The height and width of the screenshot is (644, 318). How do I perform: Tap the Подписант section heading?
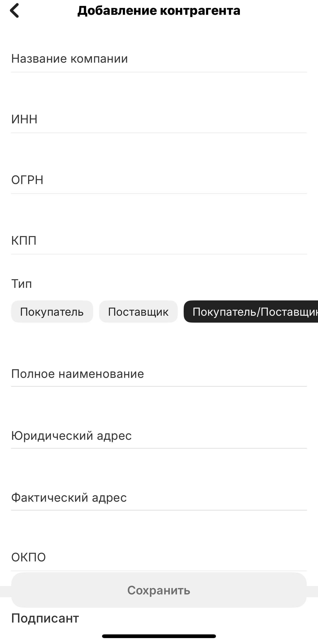coord(45,618)
